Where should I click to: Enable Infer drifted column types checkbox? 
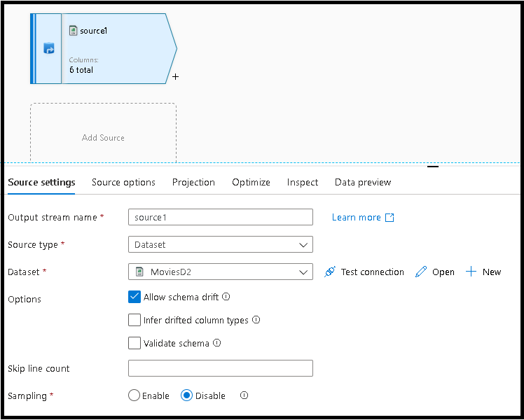(x=135, y=320)
